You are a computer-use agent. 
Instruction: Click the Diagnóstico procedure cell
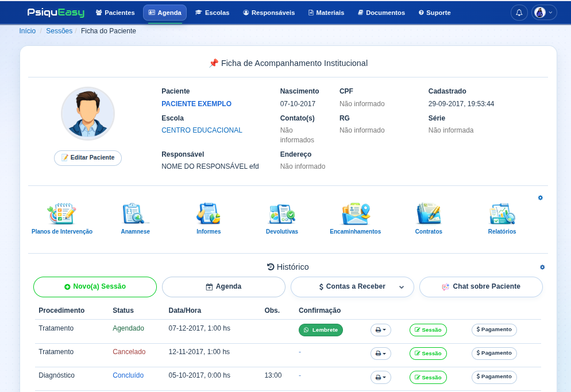pos(56,375)
